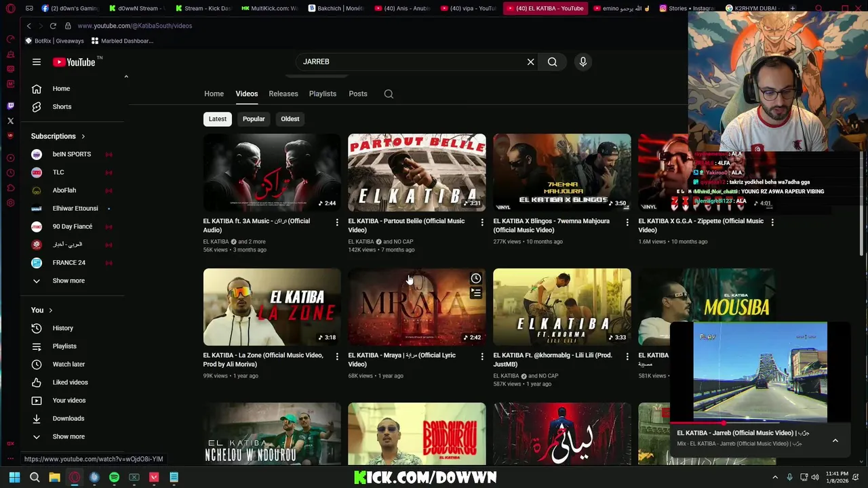The width and height of the screenshot is (868, 488).
Task: Open Downloads in the sidebar
Action: pyautogui.click(x=68, y=418)
